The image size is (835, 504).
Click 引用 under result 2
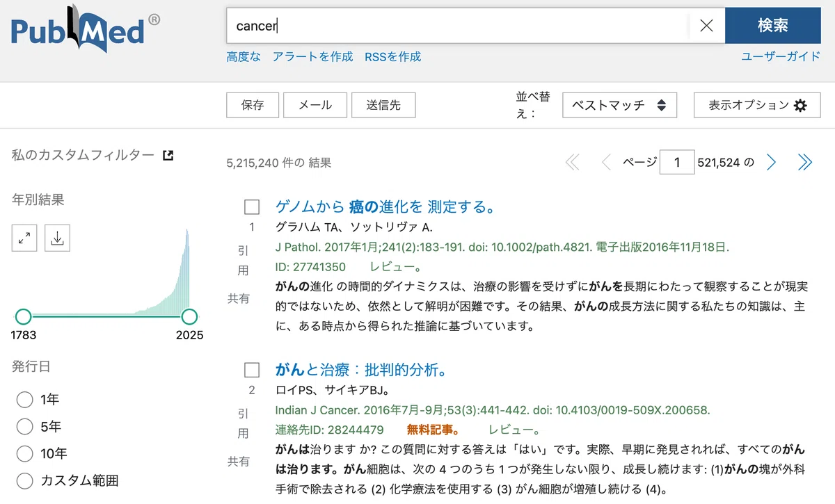point(243,423)
